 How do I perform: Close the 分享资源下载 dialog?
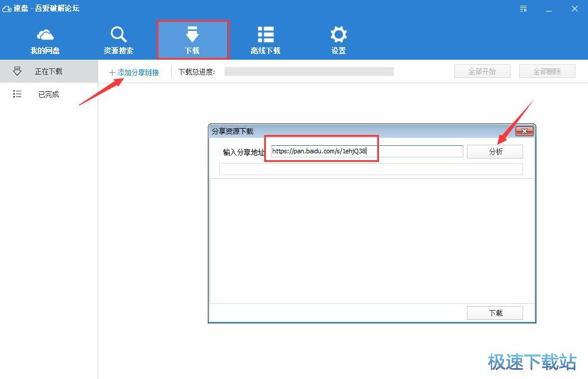(x=524, y=132)
